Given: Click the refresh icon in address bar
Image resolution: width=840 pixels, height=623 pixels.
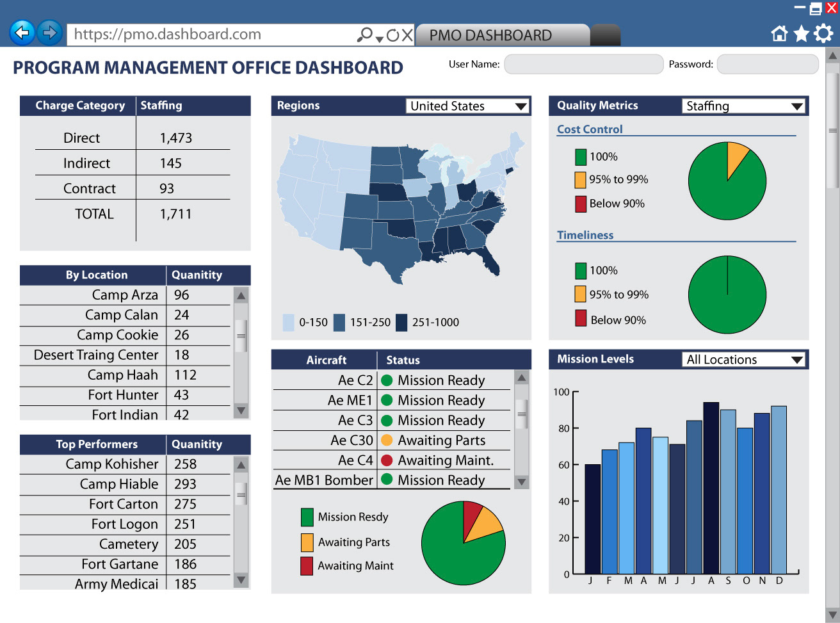Looking at the screenshot, I should click(392, 35).
